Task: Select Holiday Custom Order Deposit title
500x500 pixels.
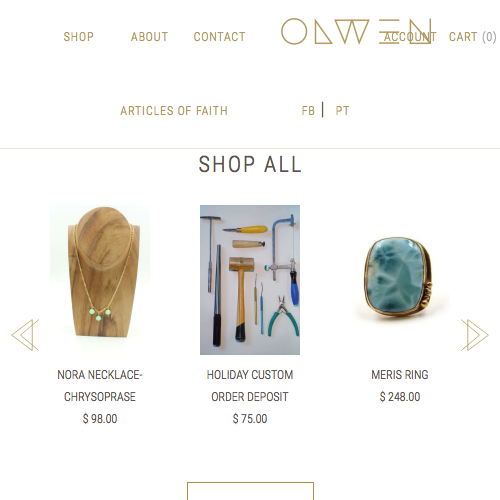Action: 250,386
